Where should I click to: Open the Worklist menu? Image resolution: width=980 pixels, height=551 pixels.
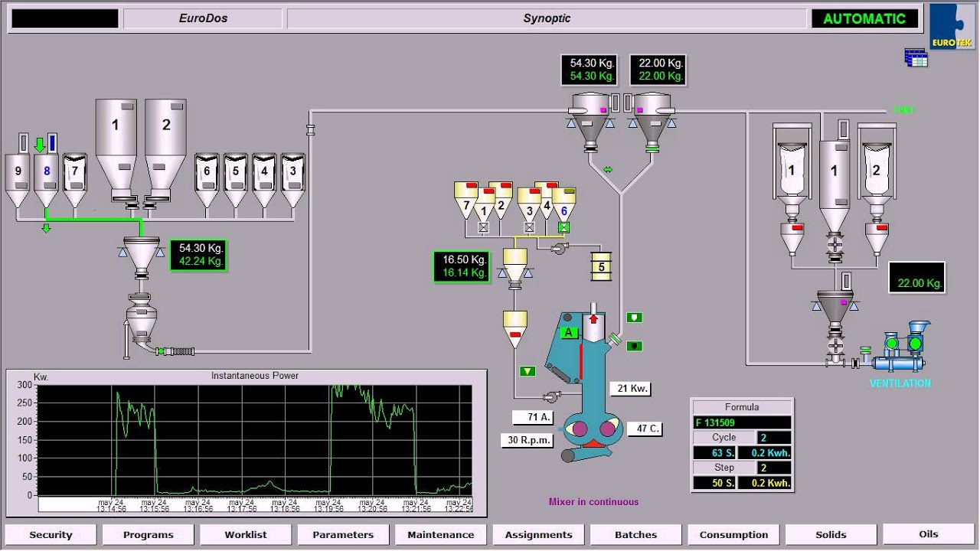pos(246,535)
